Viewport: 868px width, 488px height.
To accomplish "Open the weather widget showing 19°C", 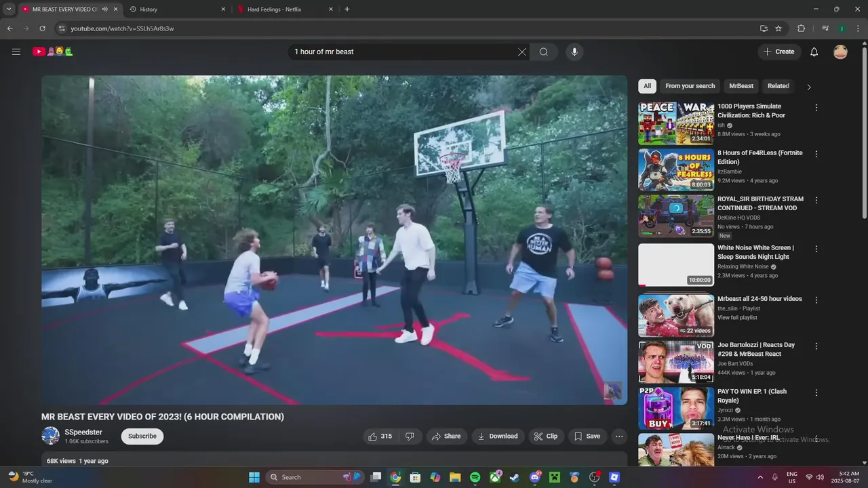I will point(31,477).
